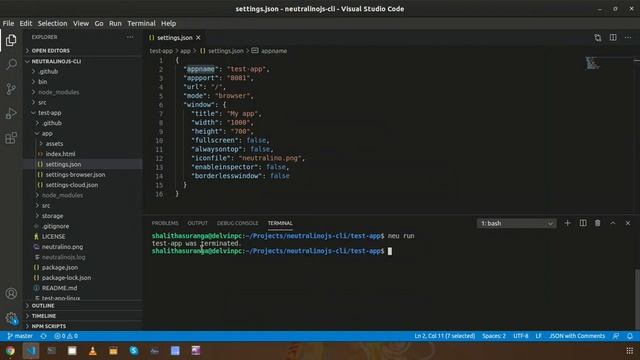Select the Terminal panel tab
This screenshot has width=640, height=360.
click(280, 223)
